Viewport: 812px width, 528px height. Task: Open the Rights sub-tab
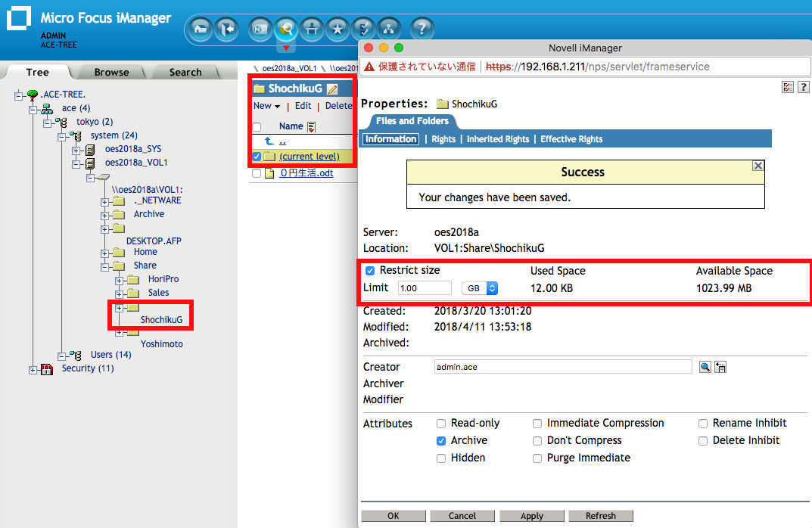(x=443, y=139)
